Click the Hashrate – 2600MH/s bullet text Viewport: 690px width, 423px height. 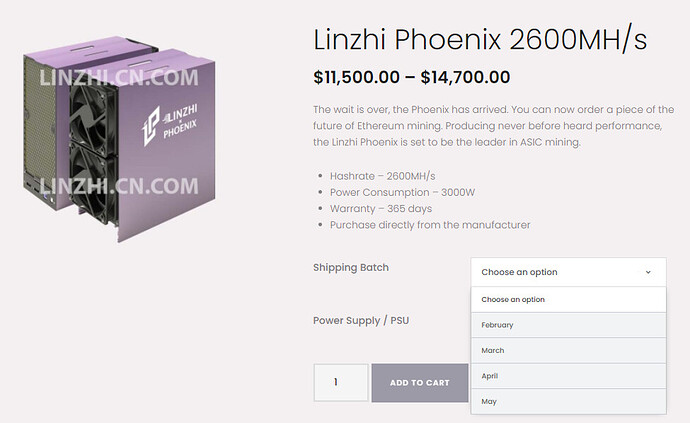(382, 176)
